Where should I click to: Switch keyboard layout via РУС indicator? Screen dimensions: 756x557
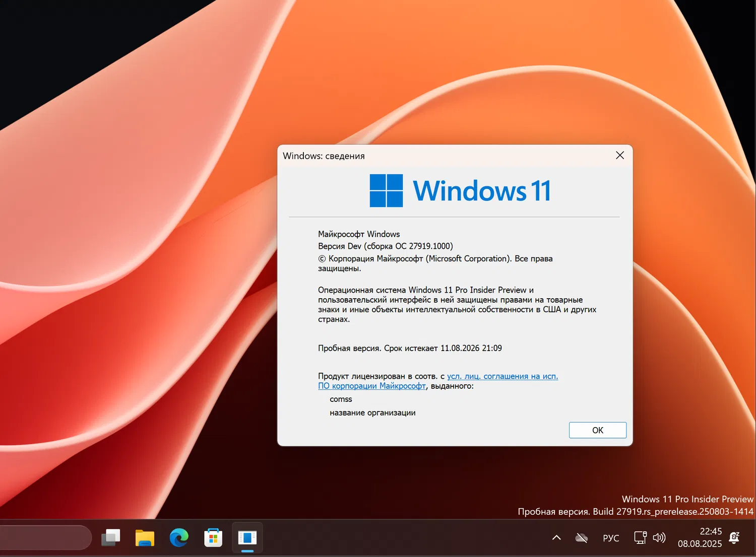611,537
